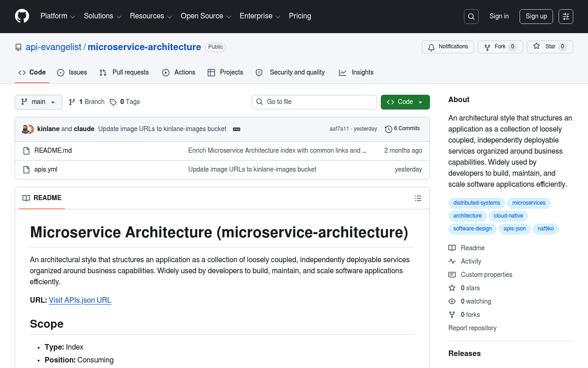Screen dimensions: 588x368
Task: Click the distributed-systems topic tag
Action: tap(477, 203)
